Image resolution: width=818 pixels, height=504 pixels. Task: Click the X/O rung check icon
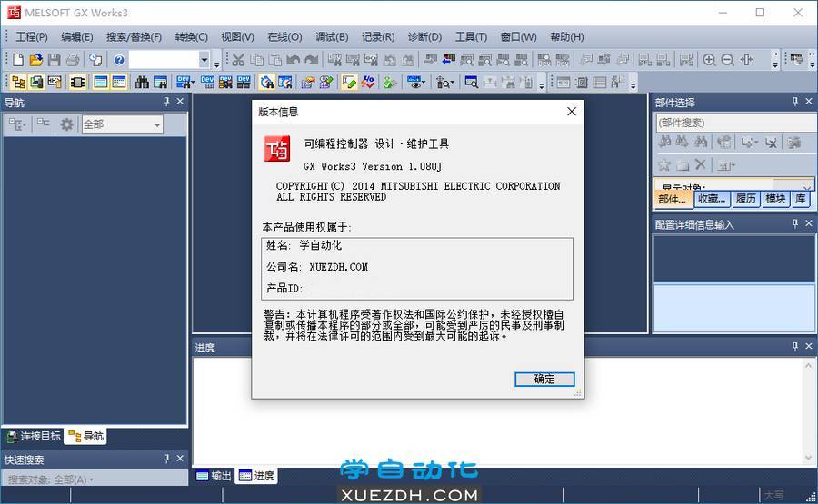(368, 82)
